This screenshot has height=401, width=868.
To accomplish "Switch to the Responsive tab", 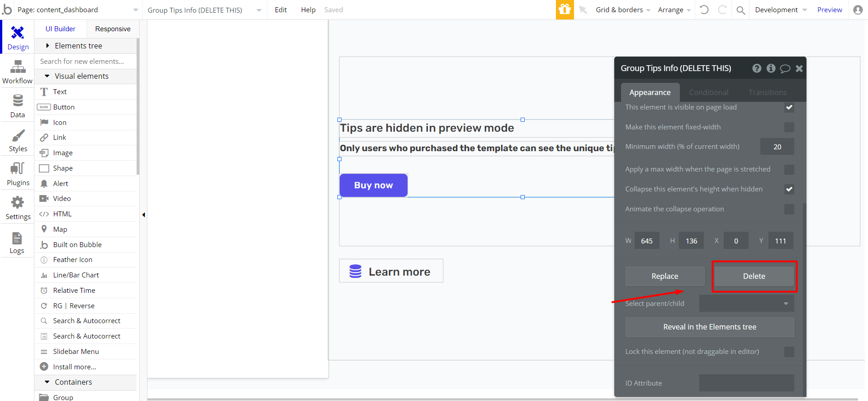I will [113, 29].
